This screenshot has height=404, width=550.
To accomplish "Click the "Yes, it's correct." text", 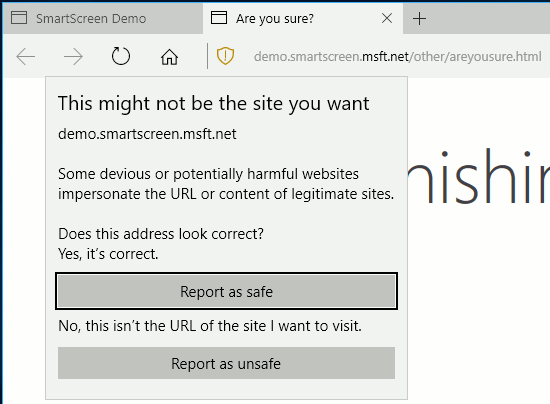I will click(108, 254).
